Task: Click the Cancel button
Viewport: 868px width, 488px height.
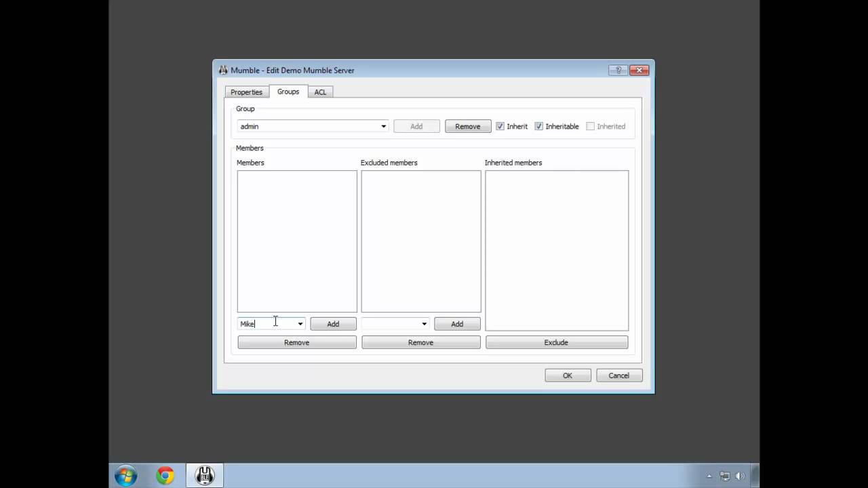Action: 619,375
